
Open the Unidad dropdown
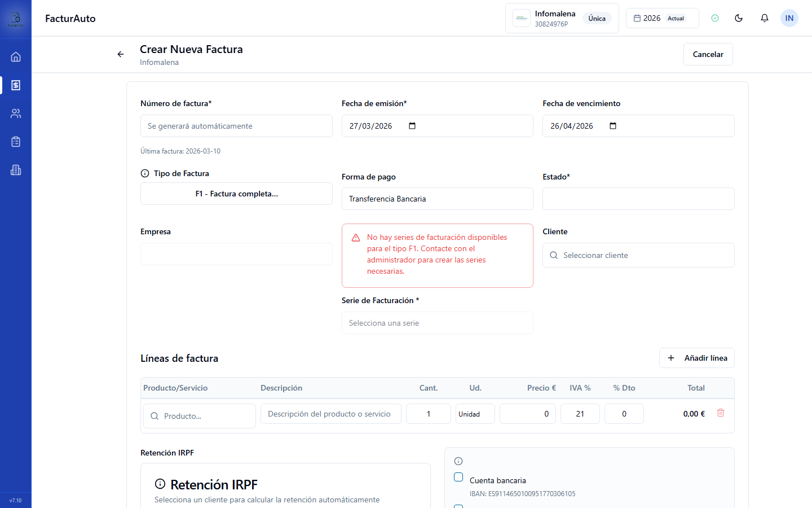click(x=475, y=414)
